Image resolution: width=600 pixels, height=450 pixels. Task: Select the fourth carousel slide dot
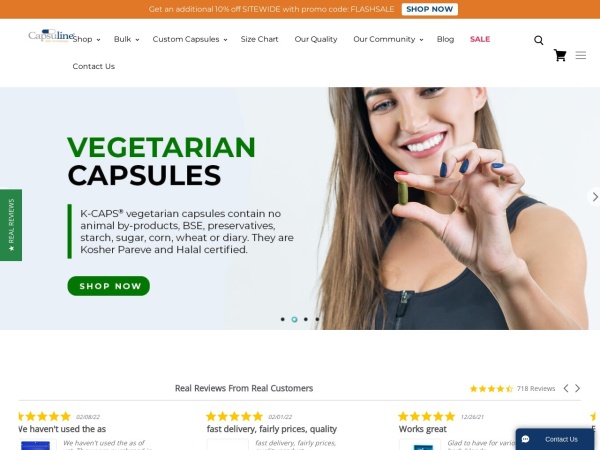[317, 319]
